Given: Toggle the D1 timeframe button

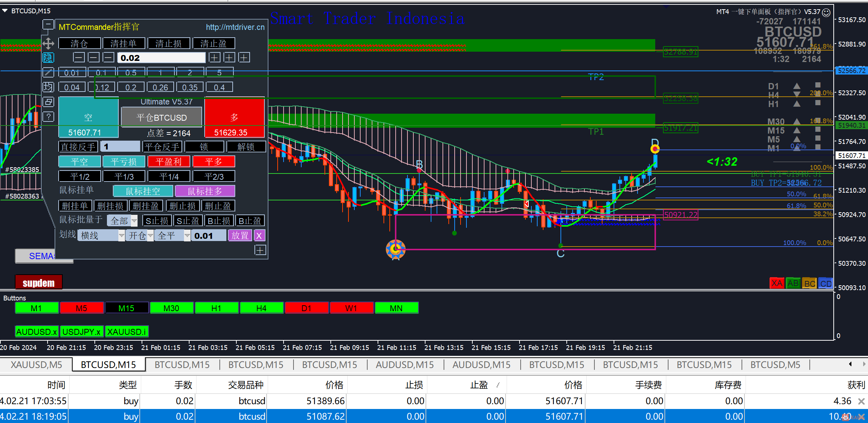Looking at the screenshot, I should [x=306, y=308].
